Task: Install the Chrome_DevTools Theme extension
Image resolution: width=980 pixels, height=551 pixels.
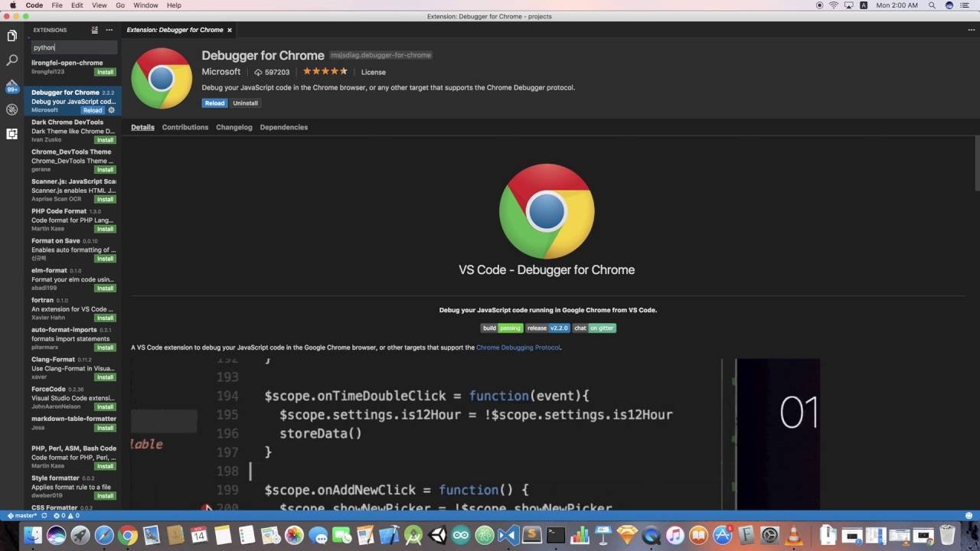Action: pos(105,170)
